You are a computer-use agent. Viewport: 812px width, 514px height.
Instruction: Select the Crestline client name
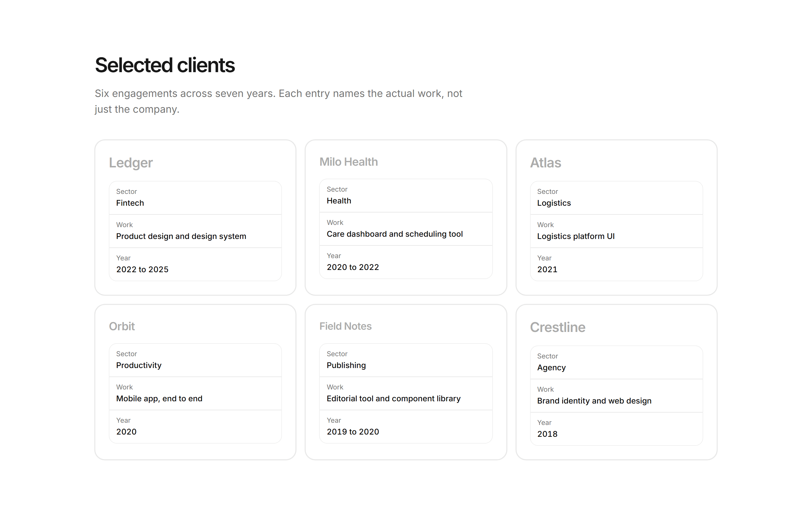[558, 327]
